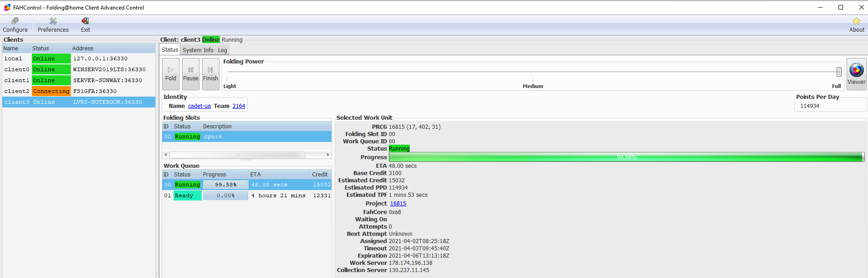Click the Folding Slots Status column header
Image resolution: width=868 pixels, height=278 pixels.
187,127
